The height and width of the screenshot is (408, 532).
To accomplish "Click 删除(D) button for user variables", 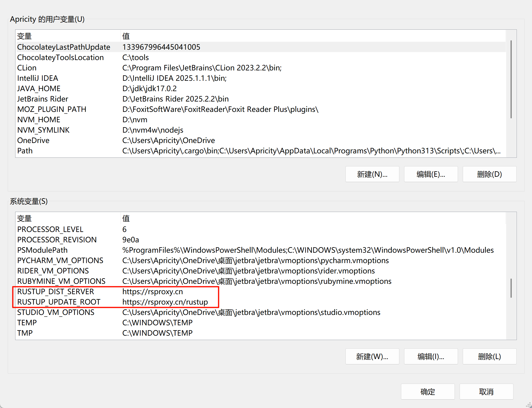I will pos(489,174).
